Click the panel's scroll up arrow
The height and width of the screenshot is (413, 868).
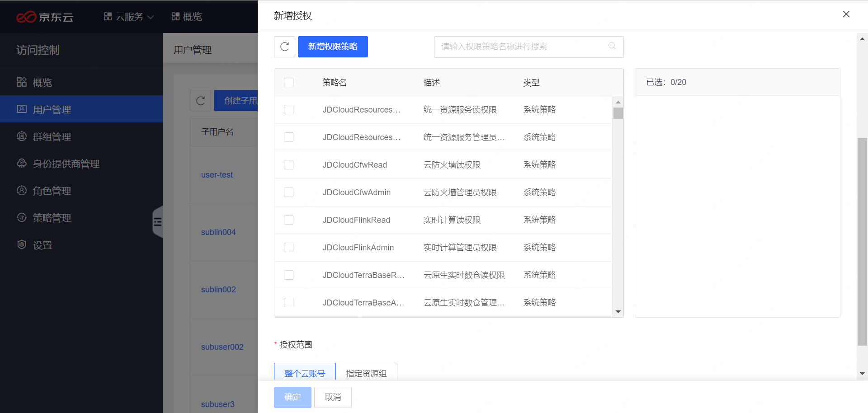tap(862, 39)
